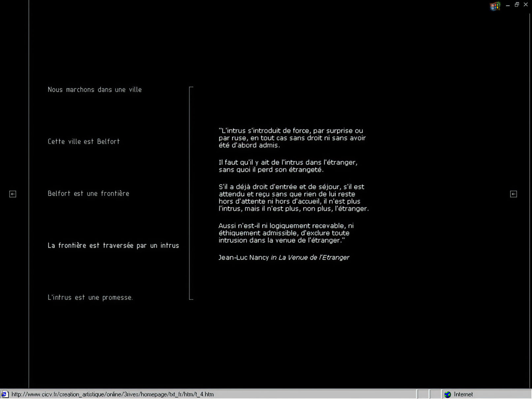Close the browser window

(x=526, y=5)
